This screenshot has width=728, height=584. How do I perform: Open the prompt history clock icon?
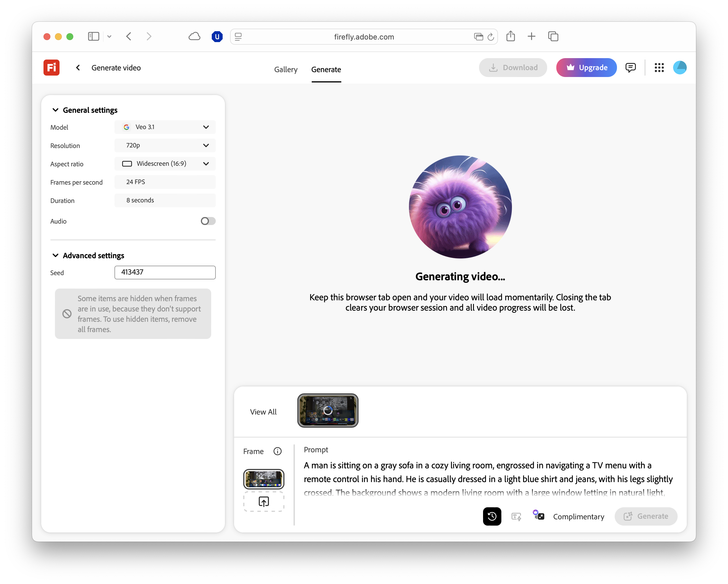[492, 516]
